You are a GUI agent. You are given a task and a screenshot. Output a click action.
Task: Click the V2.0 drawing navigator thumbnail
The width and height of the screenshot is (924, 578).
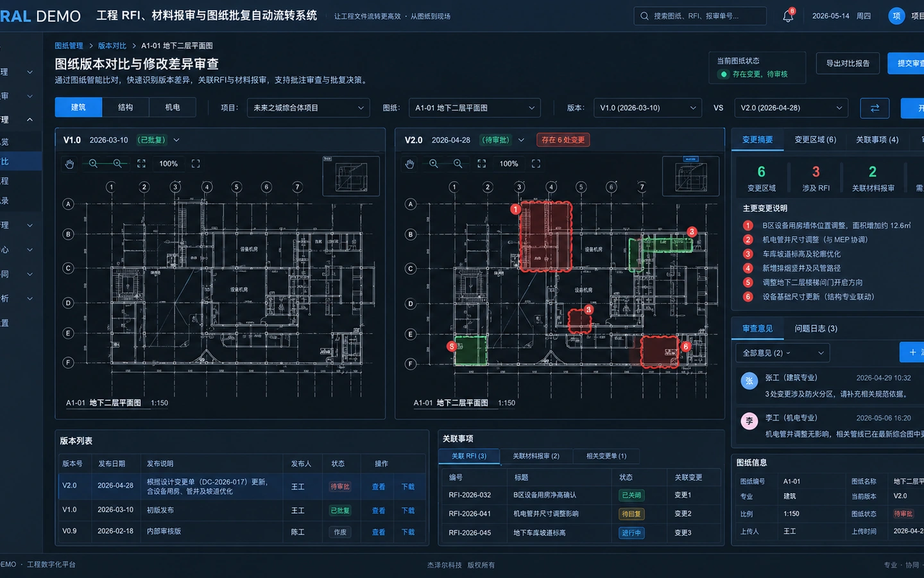691,175
